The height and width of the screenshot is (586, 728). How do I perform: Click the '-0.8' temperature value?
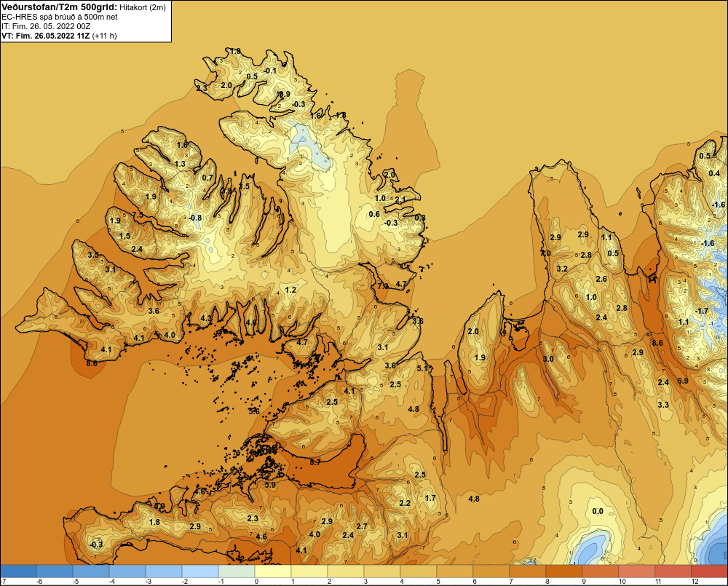195,218
